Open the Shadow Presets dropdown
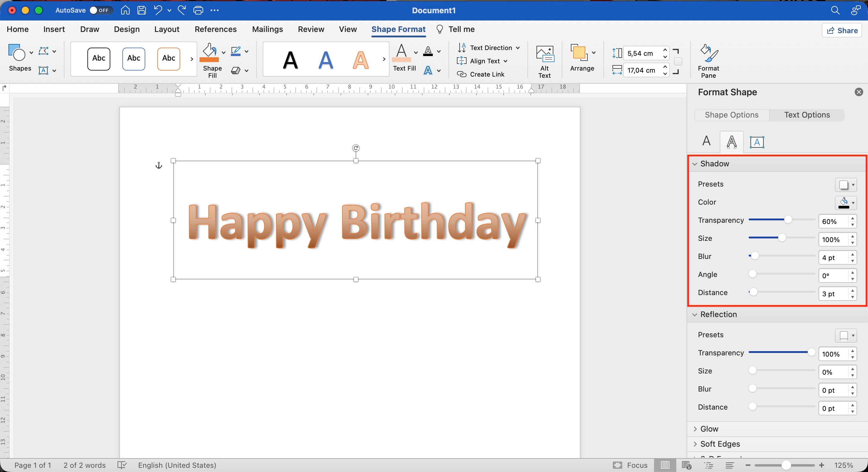This screenshot has height=472, width=868. coord(845,185)
